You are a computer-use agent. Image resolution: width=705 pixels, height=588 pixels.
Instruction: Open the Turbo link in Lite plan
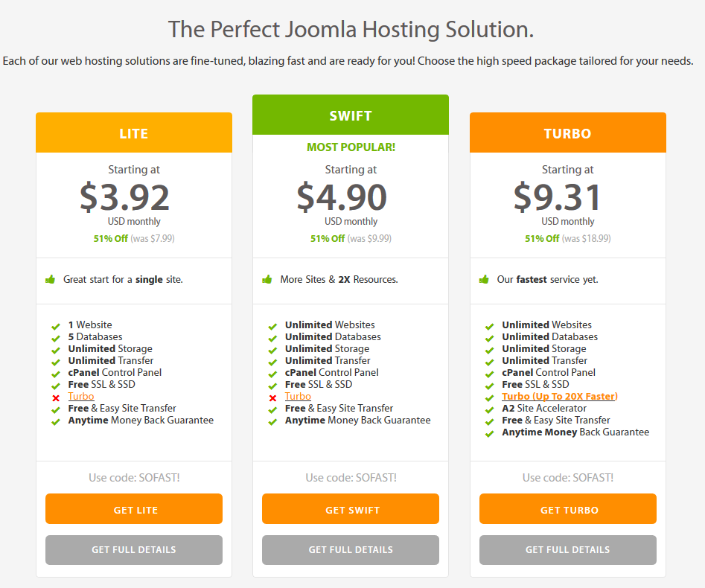tap(81, 397)
